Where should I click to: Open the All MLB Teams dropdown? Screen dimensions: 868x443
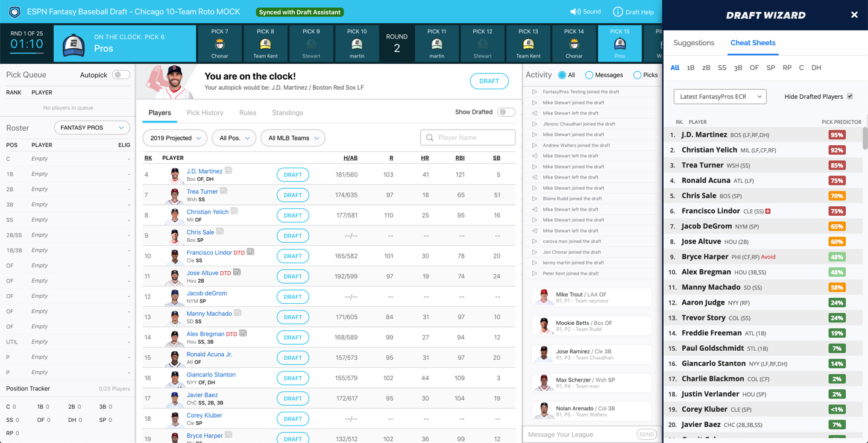click(x=293, y=138)
